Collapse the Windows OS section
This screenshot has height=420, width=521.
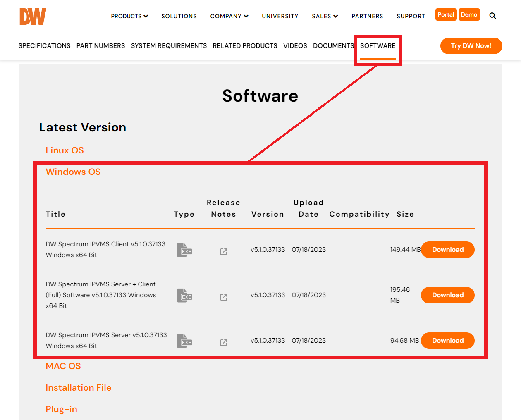point(73,172)
